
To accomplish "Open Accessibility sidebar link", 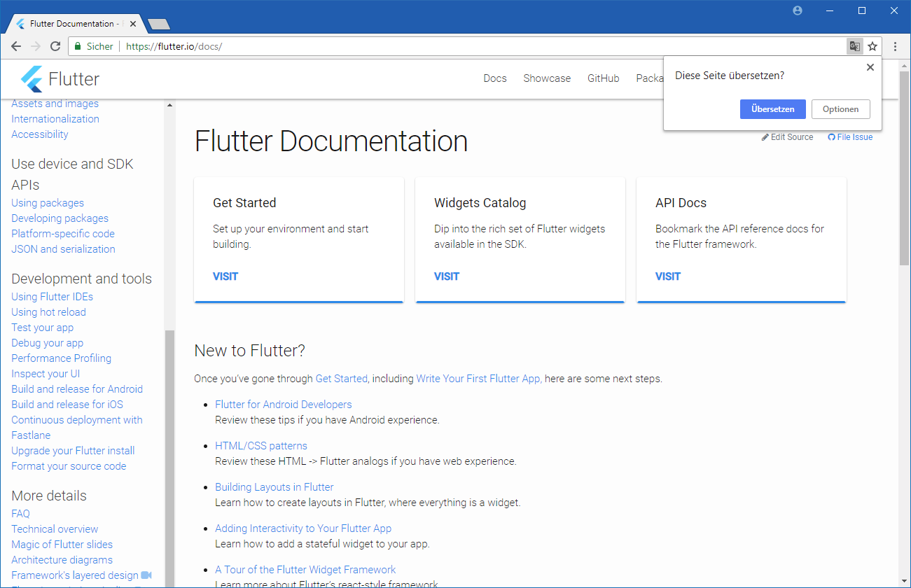I will click(x=40, y=134).
